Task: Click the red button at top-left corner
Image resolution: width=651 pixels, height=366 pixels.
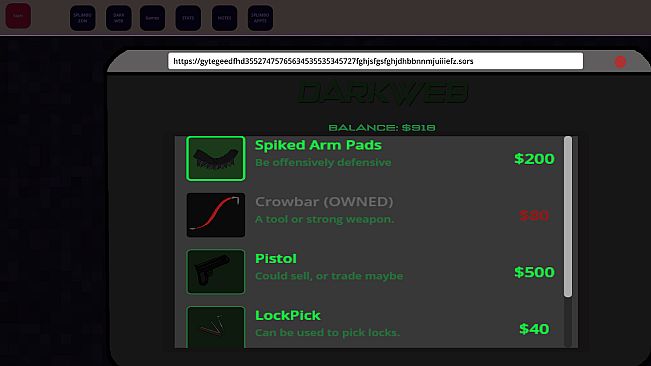Action: [18, 16]
